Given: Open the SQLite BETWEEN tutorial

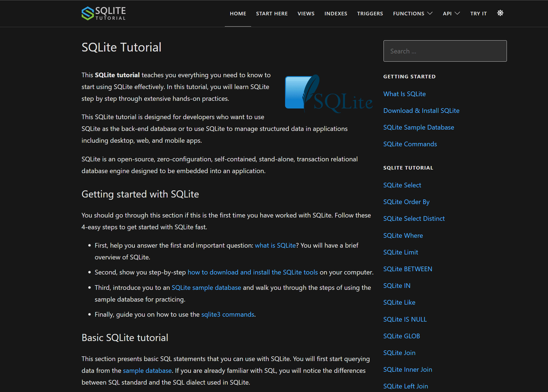Looking at the screenshot, I should click(408, 269).
